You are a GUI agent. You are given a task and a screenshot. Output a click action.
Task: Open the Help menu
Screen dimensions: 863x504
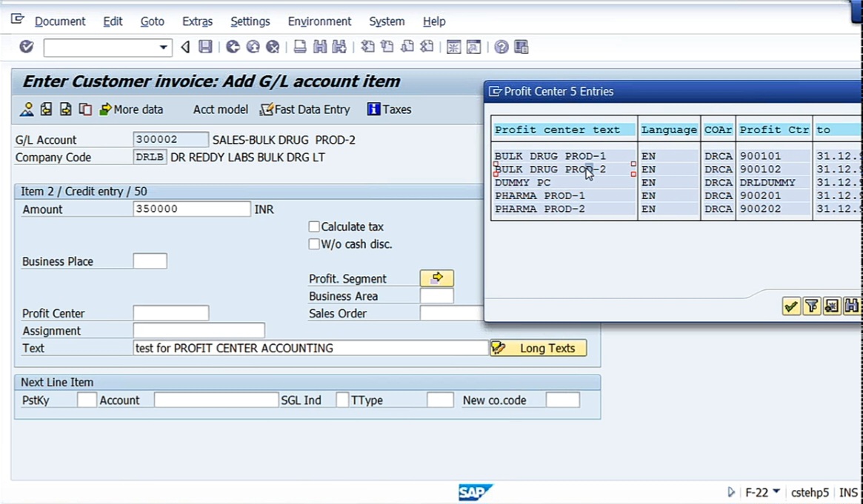(434, 21)
